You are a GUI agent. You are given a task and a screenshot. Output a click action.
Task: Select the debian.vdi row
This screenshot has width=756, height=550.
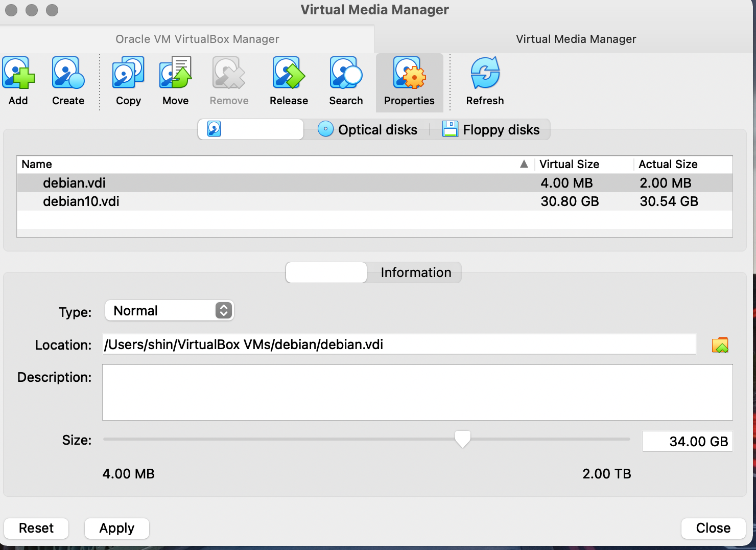(375, 183)
